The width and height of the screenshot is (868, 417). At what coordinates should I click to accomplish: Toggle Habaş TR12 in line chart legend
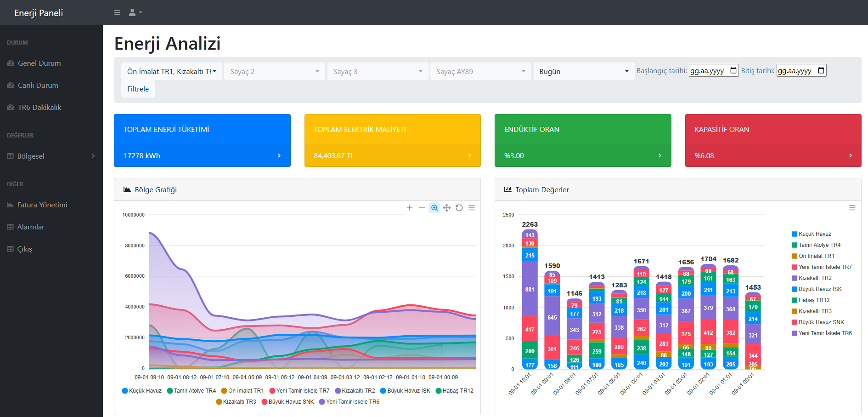tap(455, 391)
